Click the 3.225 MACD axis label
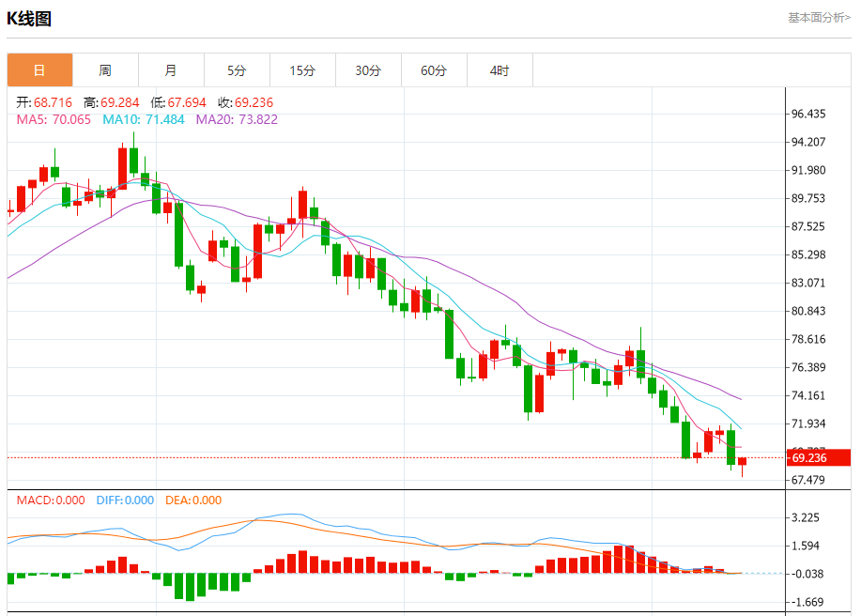Image resolution: width=861 pixels, height=616 pixels. click(x=806, y=517)
